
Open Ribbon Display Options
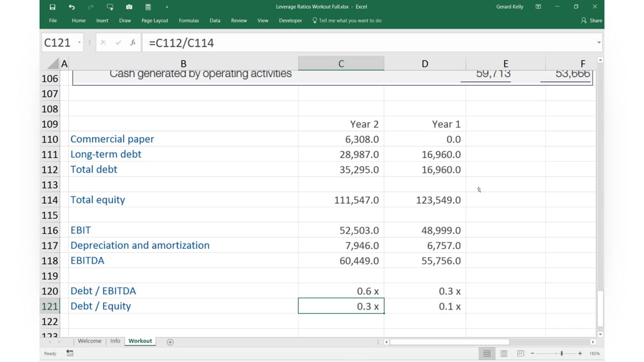[x=538, y=6]
